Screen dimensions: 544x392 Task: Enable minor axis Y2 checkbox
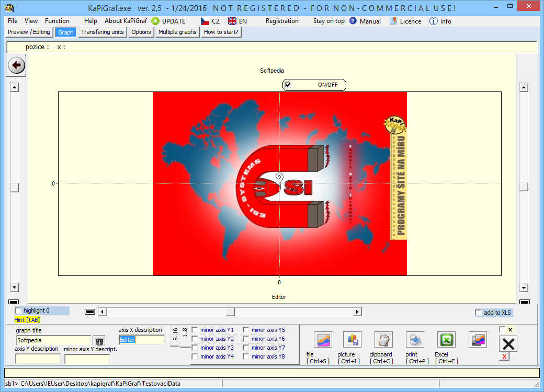tap(195, 339)
